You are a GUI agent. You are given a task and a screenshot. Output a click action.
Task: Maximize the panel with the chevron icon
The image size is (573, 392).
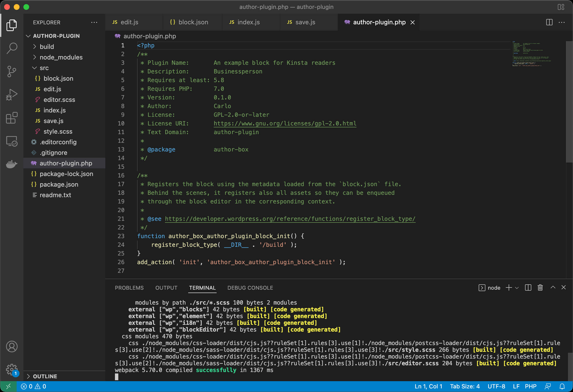[553, 287]
